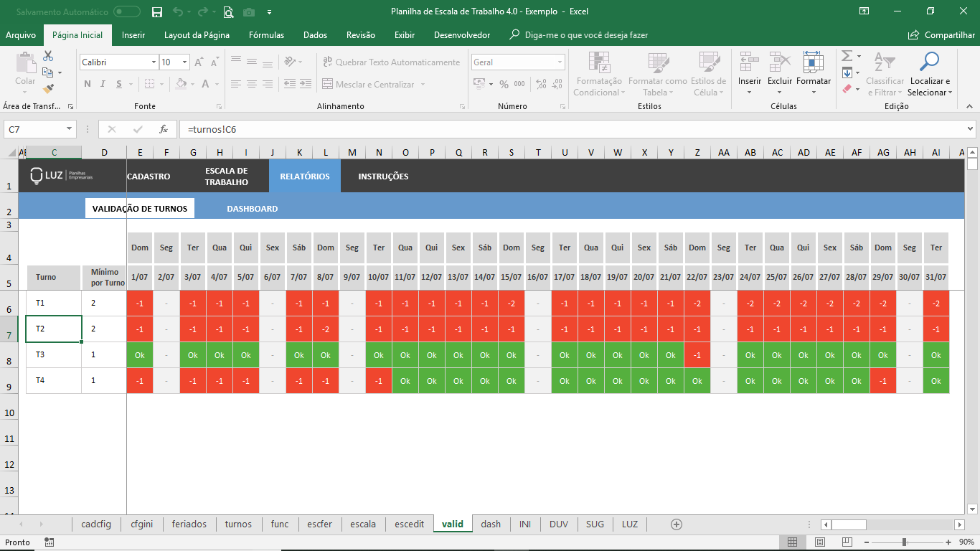Click the CADASTRO navigation button
The image size is (980, 551).
(149, 176)
